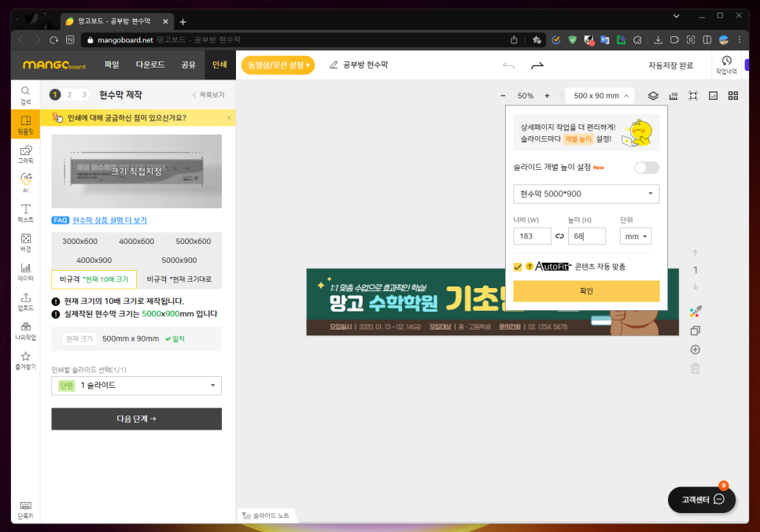Open the graphics sidebar panel
This screenshot has width=760, height=532.
[26, 154]
